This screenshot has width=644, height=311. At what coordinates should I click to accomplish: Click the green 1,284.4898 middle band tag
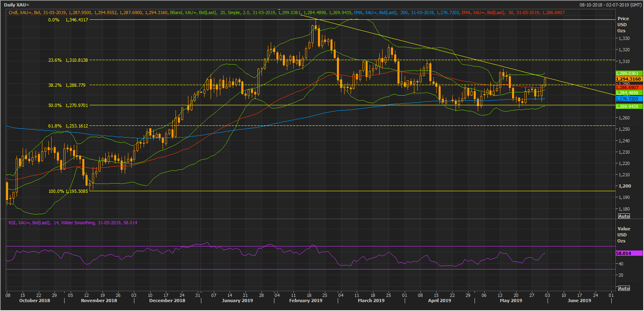629,93
